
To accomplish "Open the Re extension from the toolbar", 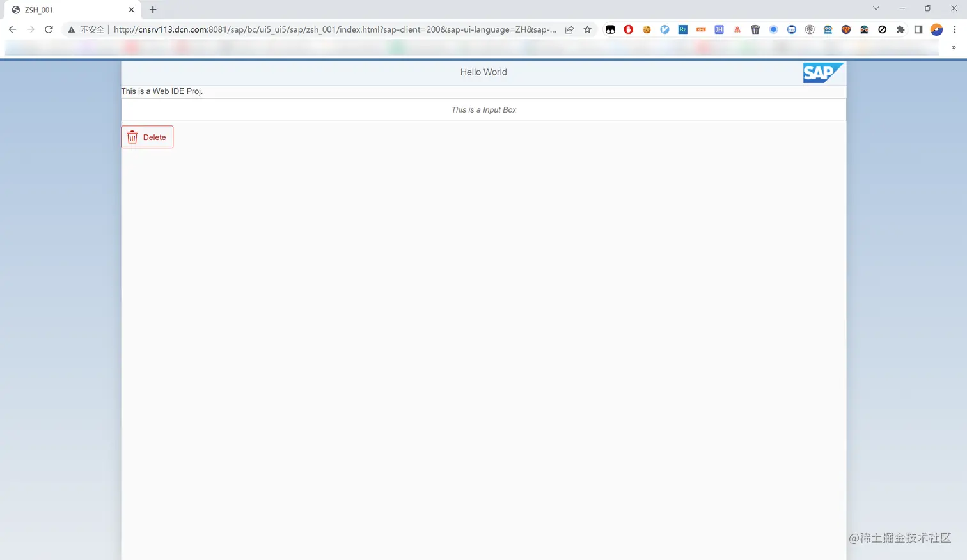I will (682, 29).
